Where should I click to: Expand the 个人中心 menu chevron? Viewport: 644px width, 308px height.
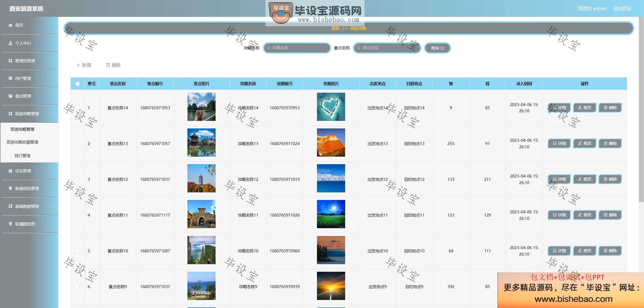53,43
